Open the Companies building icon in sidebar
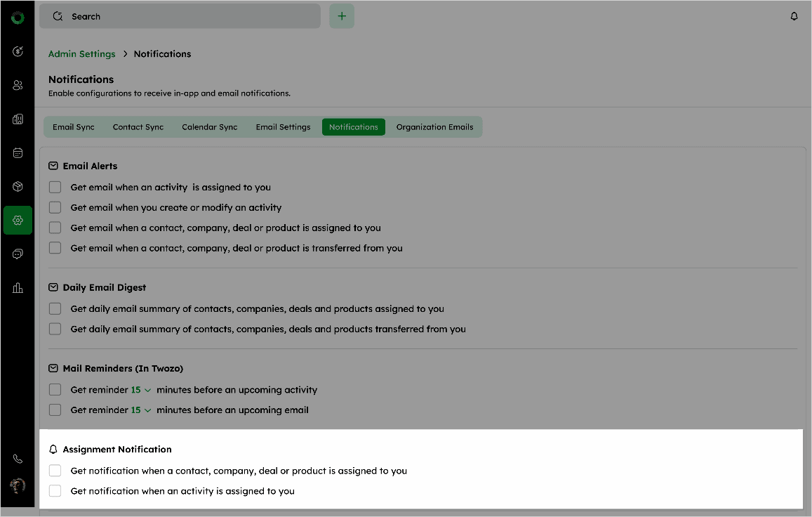 click(x=18, y=119)
